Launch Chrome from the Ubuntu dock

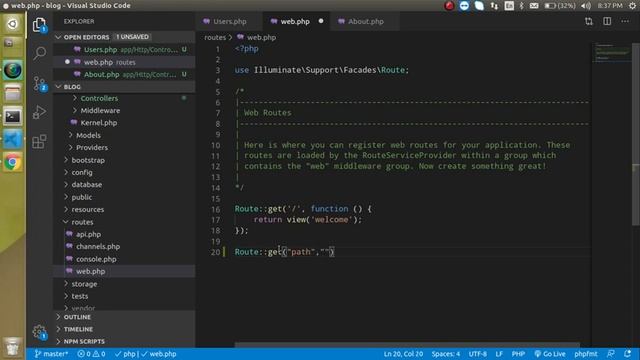point(13,162)
